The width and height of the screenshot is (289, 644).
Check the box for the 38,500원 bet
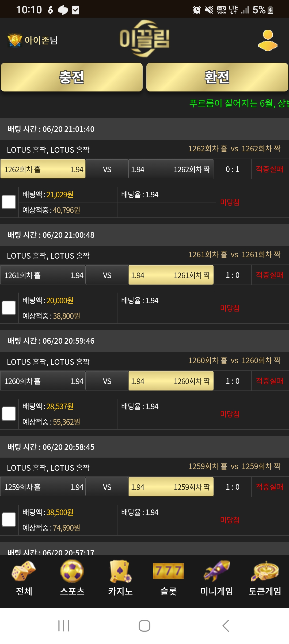[x=9, y=520]
